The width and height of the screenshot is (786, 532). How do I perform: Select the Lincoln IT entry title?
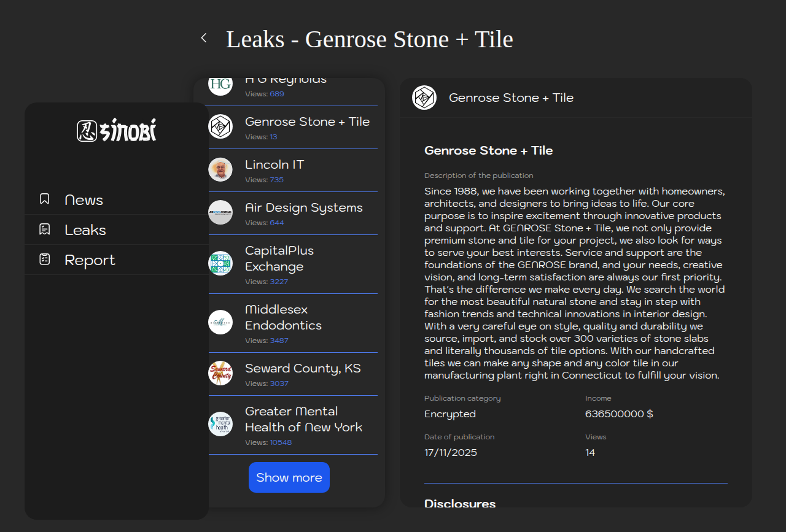tap(274, 164)
